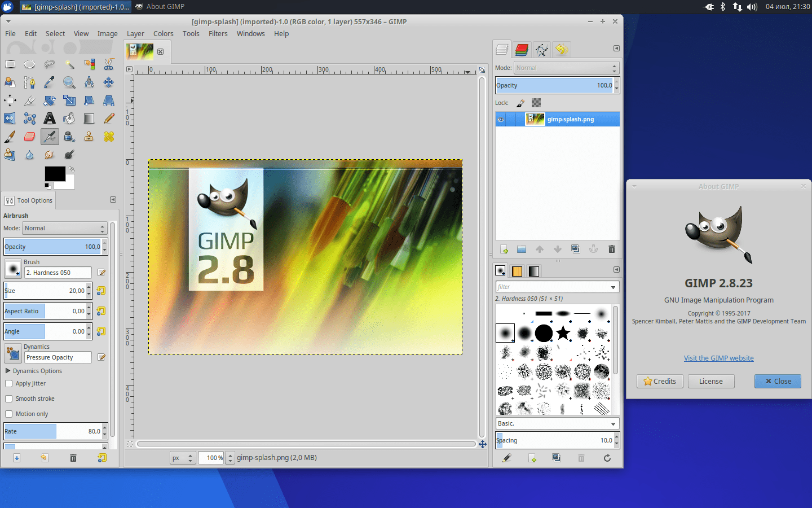Click the black foreground color swatch

pos(55,174)
